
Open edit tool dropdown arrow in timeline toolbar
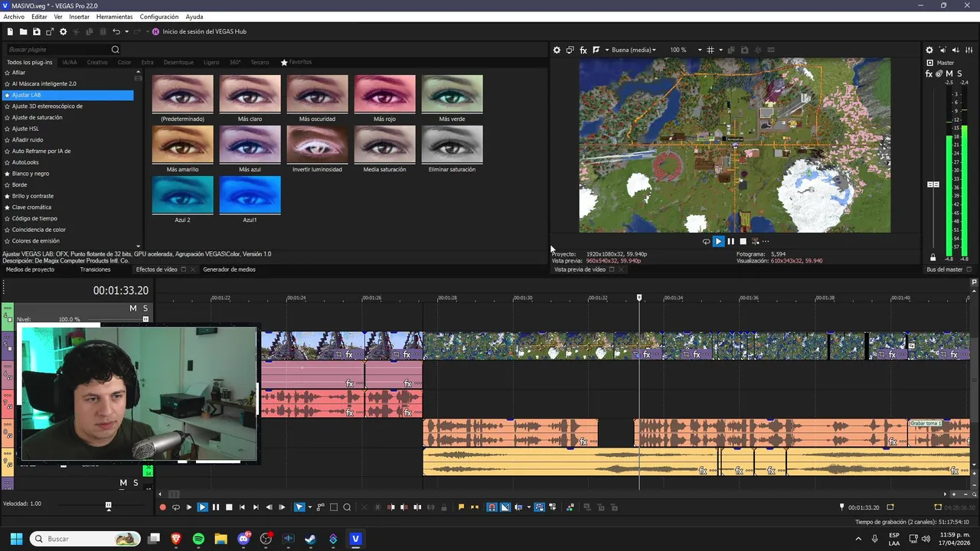point(309,507)
